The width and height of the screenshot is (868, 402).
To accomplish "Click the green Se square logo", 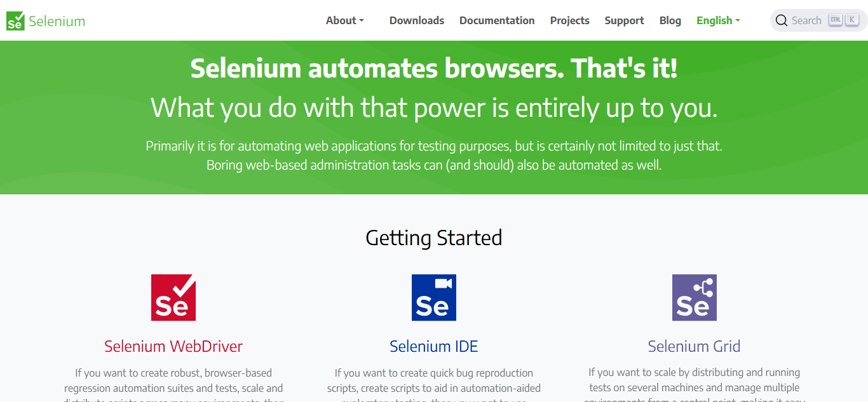I will point(14,20).
